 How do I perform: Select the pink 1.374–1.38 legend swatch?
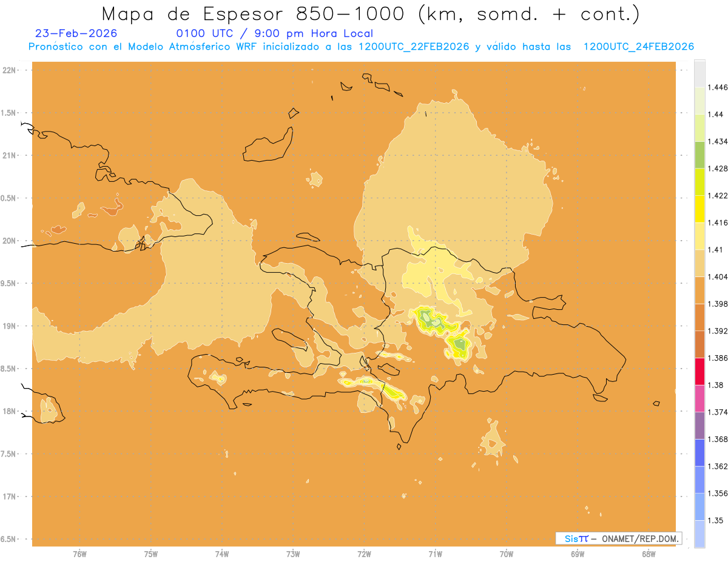pyautogui.click(x=699, y=398)
